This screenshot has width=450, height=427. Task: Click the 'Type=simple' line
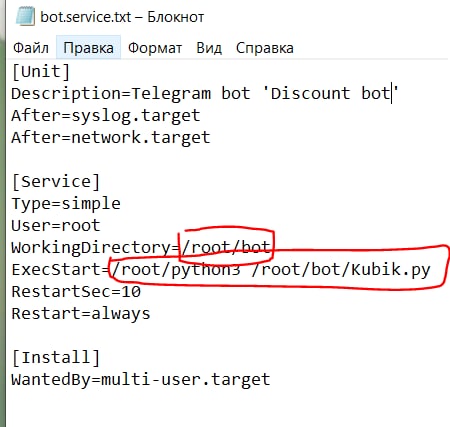point(66,204)
